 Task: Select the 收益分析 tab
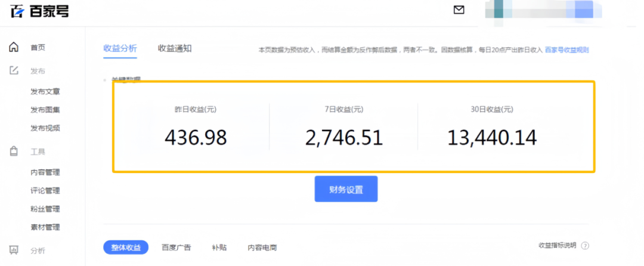tap(120, 48)
